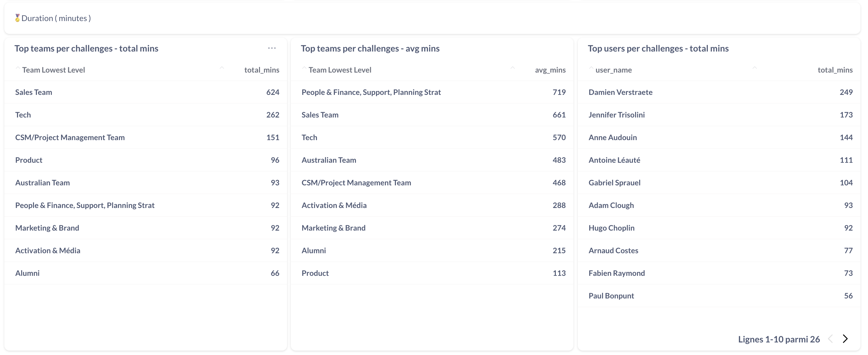Open 'Top teams per challenges - total mins' title
868x355 pixels.
coord(86,48)
